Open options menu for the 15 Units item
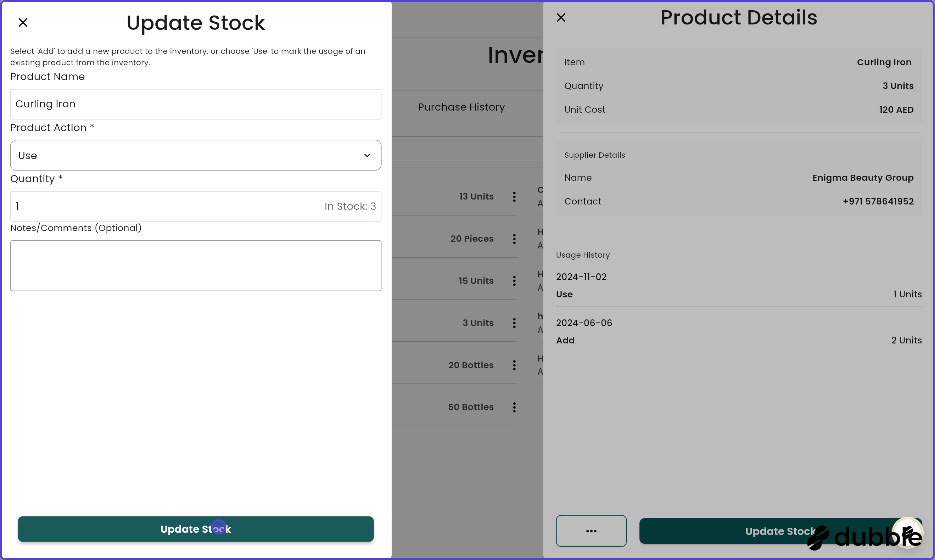The width and height of the screenshot is (935, 560). pos(514,281)
